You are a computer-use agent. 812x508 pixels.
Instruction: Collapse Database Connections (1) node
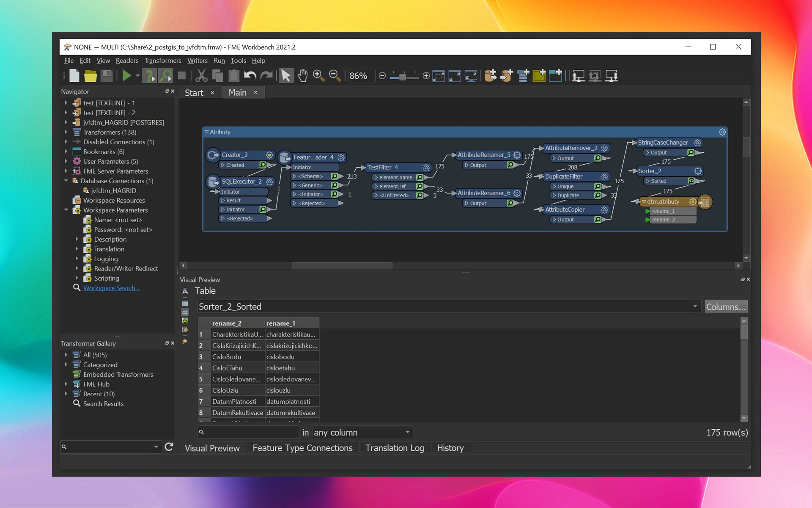tap(66, 181)
